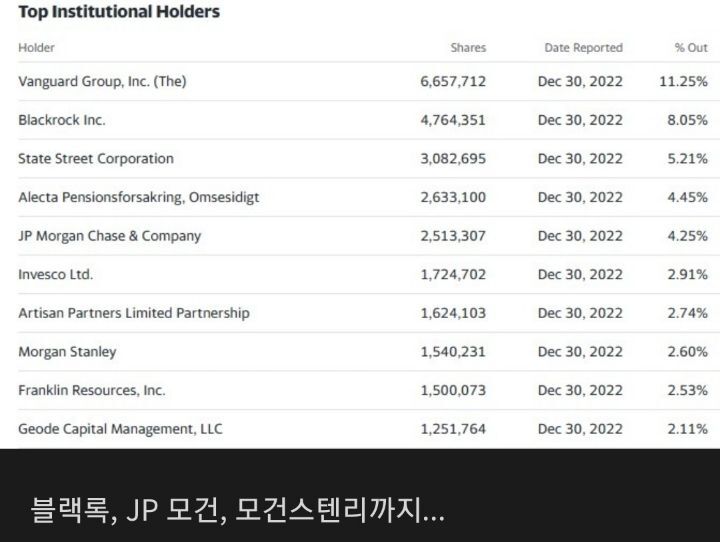
Task: Select Franklin Resources, Inc. row
Action: tap(363, 390)
